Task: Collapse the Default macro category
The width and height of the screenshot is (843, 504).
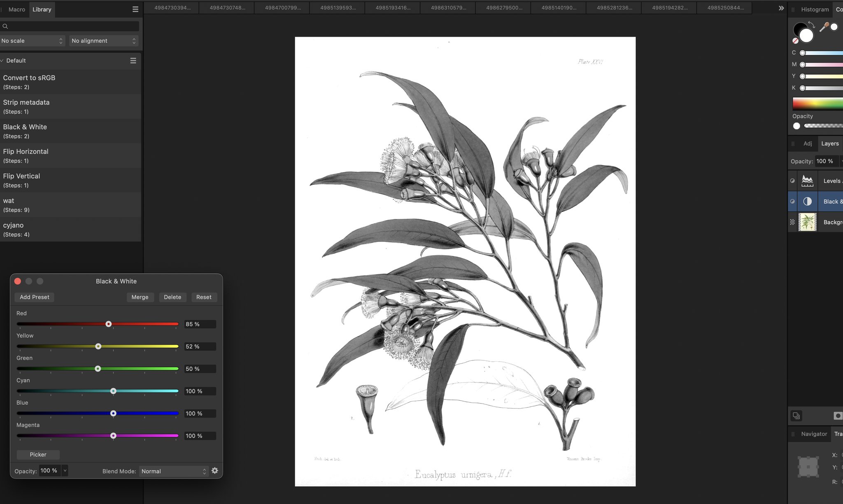Action: click(x=2, y=60)
